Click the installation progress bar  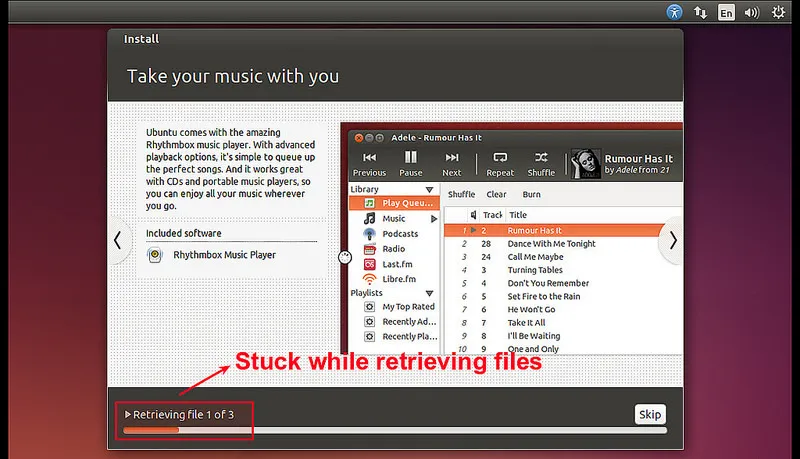click(394, 431)
